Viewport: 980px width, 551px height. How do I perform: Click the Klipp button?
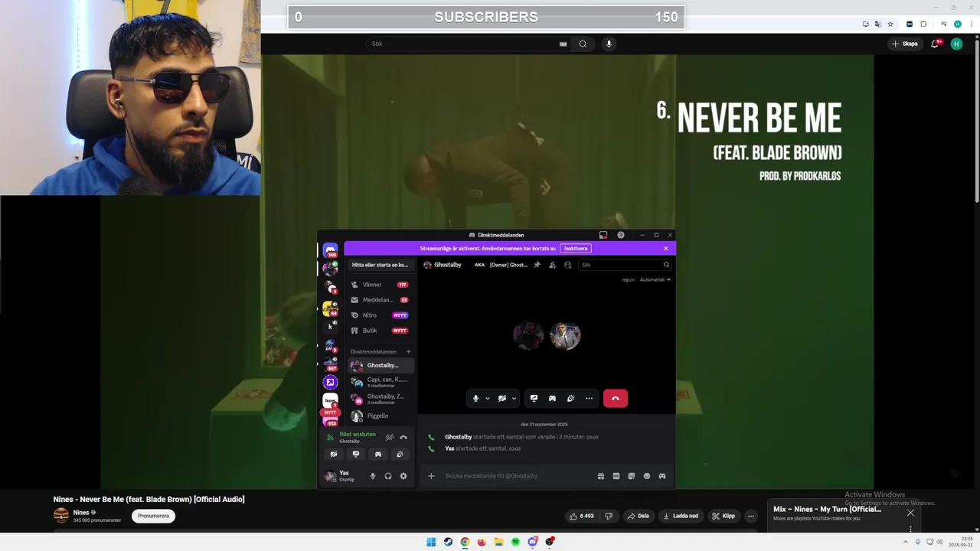(724, 516)
